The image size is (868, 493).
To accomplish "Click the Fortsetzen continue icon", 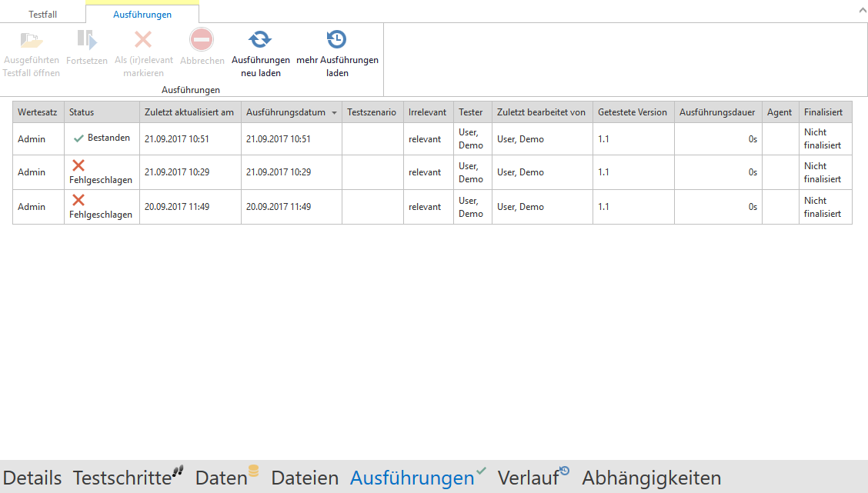I will [x=86, y=40].
